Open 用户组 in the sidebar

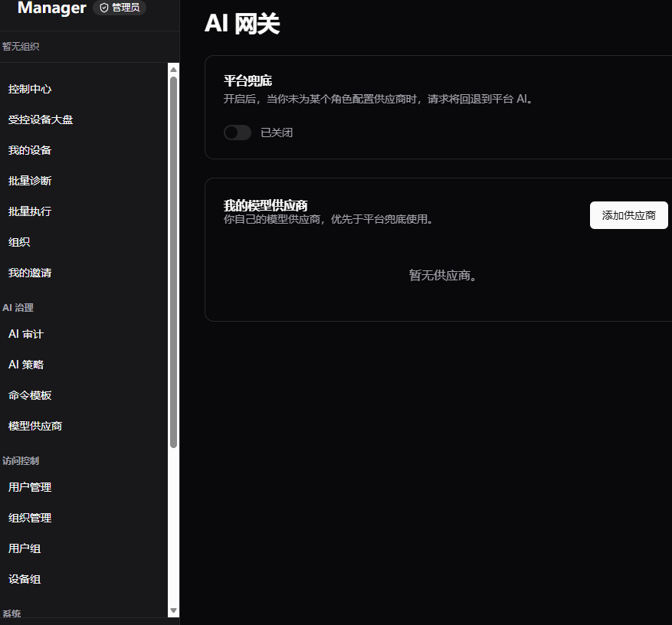click(x=25, y=548)
